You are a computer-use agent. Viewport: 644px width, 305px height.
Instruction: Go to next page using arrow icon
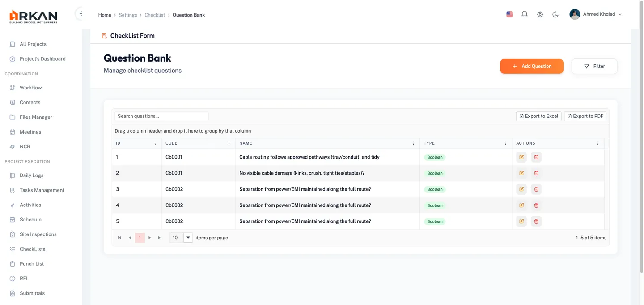[149, 238]
